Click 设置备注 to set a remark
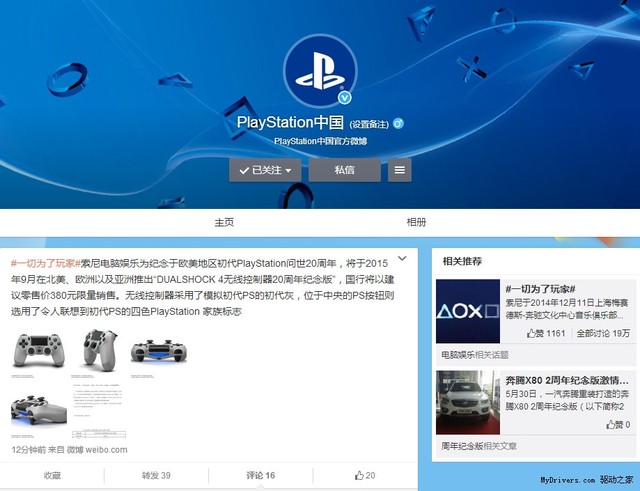640x491 pixels. (x=369, y=124)
